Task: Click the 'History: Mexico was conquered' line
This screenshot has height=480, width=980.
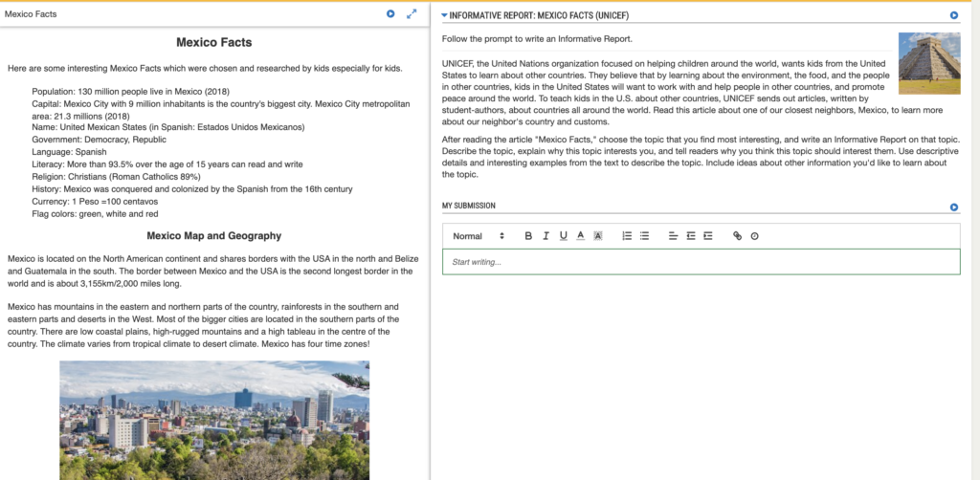Action: (192, 189)
